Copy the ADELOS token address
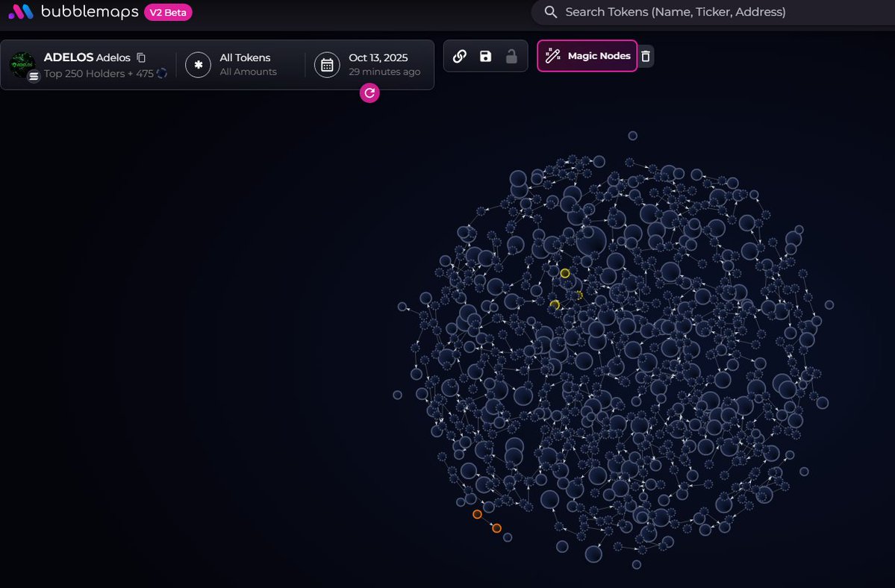 pos(142,57)
